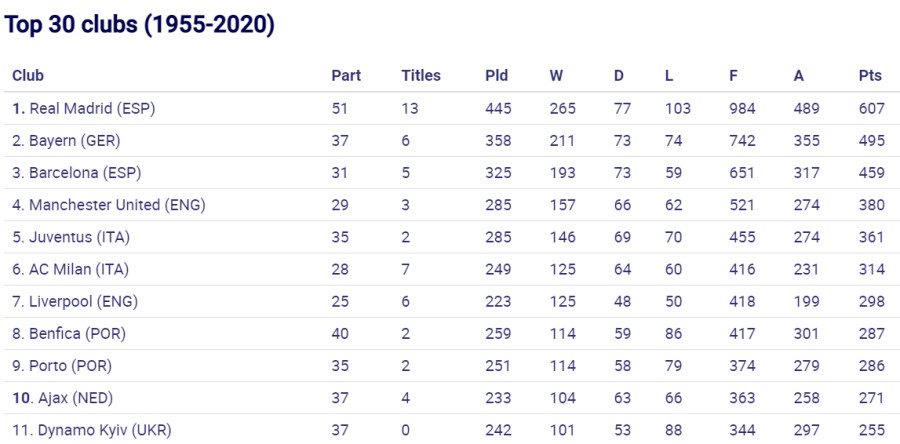Click Real Madrid's 607 points value

pos(872,108)
